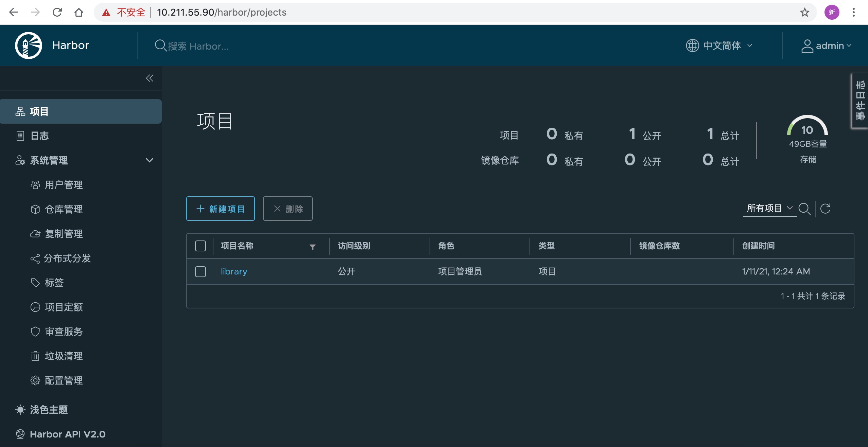Collapse the sidebar with double-chevron icon

pyautogui.click(x=150, y=78)
